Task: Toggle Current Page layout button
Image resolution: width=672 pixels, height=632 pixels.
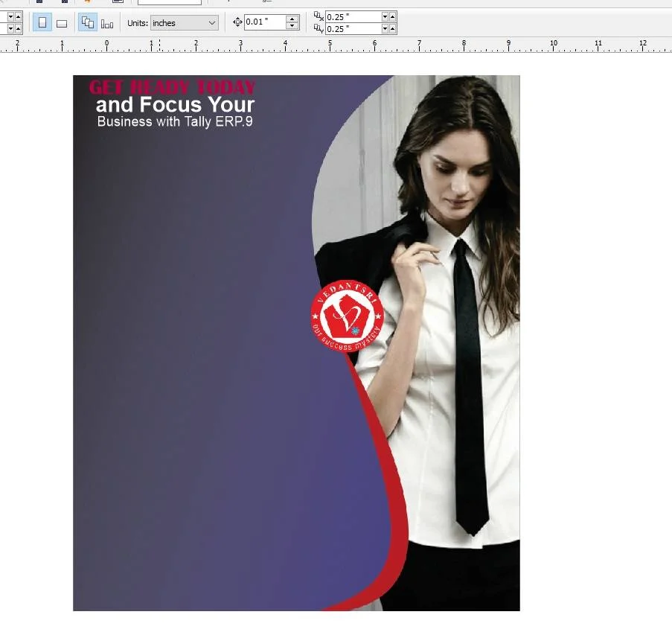Action: pyautogui.click(x=107, y=23)
